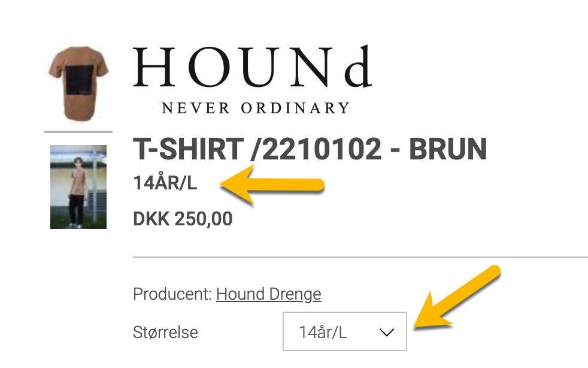This screenshot has width=588, height=368.
Task: Click the chevron arrow in size dropdown
Action: coord(387,332)
